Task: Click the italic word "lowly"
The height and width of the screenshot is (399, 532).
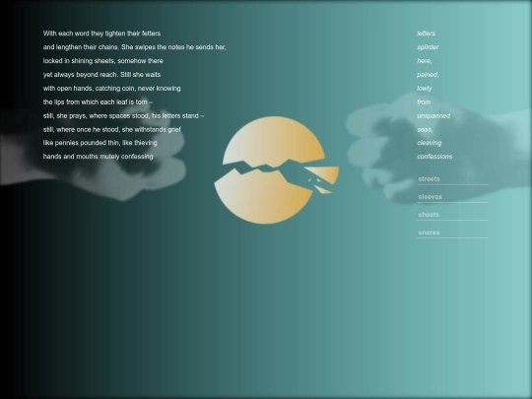Action: pyautogui.click(x=425, y=89)
